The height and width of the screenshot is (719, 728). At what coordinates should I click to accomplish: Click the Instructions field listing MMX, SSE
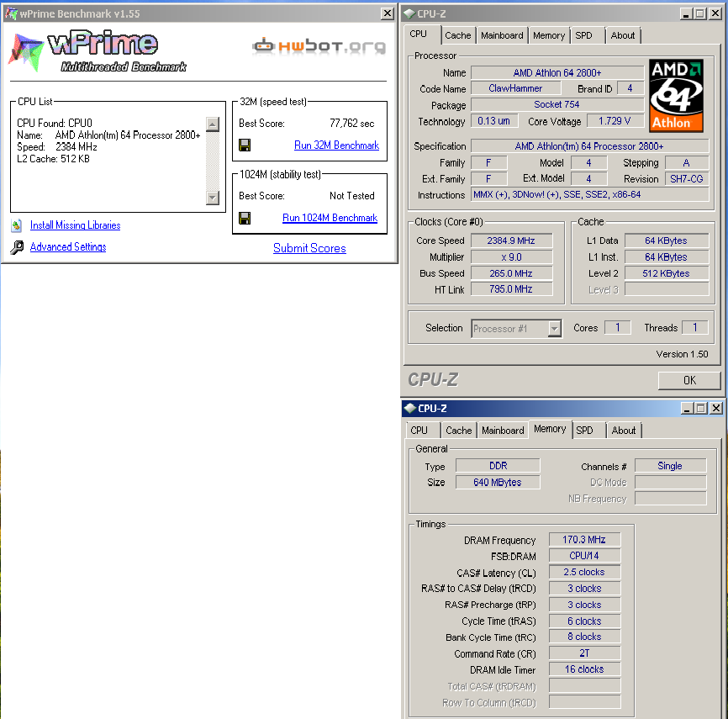point(589,194)
